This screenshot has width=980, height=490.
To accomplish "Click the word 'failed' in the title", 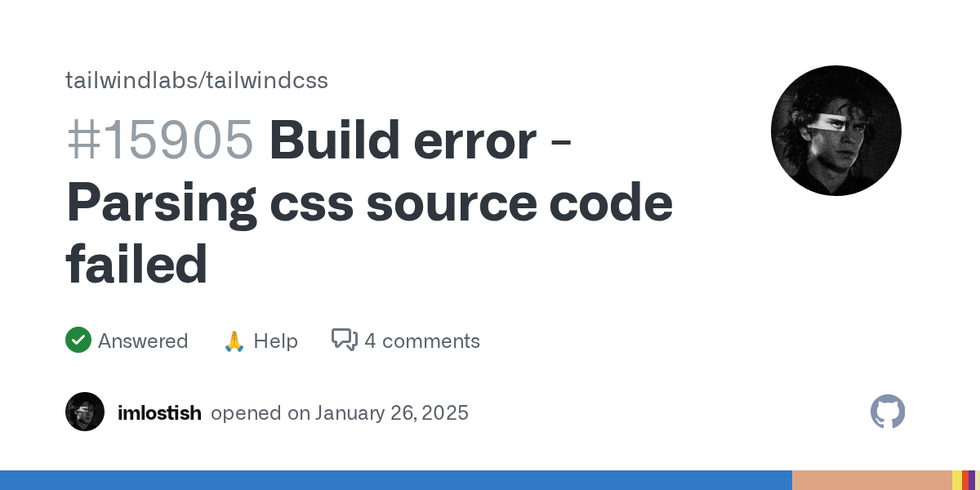I will pos(136,264).
